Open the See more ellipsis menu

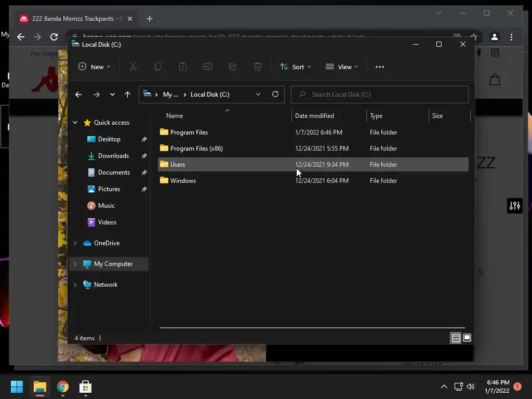tap(380, 67)
